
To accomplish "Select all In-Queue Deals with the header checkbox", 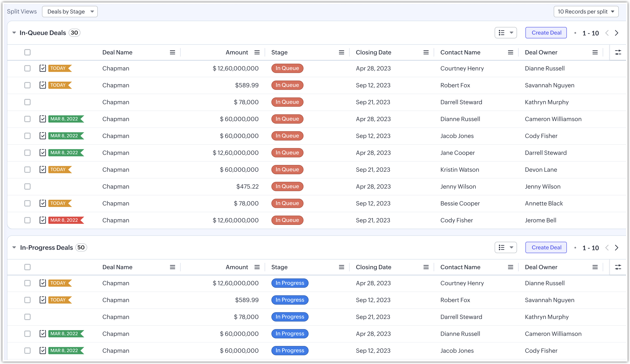I will [x=28, y=52].
